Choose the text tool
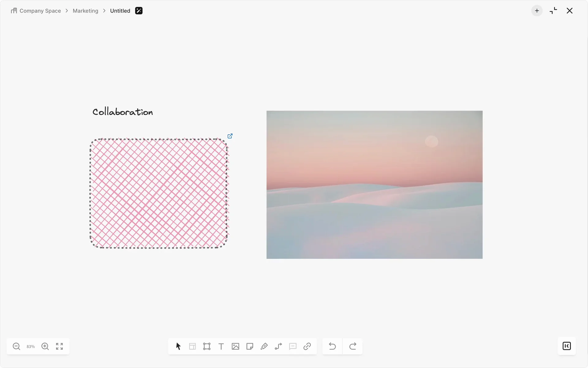Viewport: 588px width, 368px height. click(x=221, y=346)
